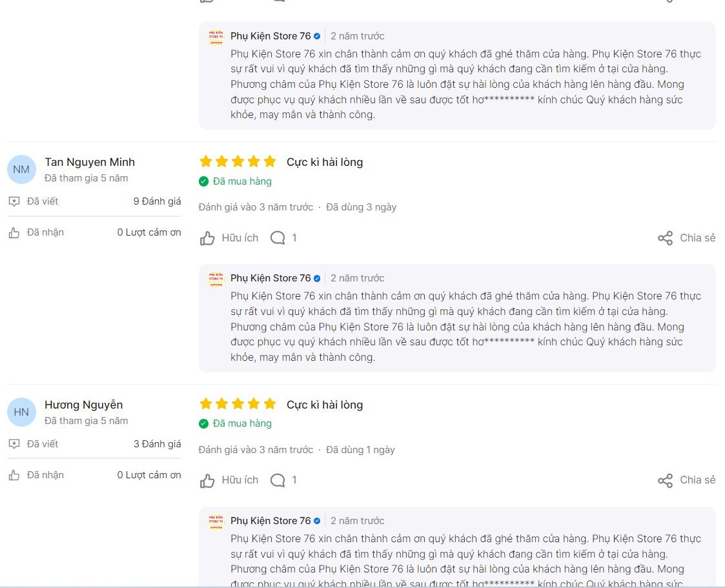This screenshot has width=725, height=588.
Task: Open comments bubble on Hương Nguyễn's review
Action: pos(278,480)
